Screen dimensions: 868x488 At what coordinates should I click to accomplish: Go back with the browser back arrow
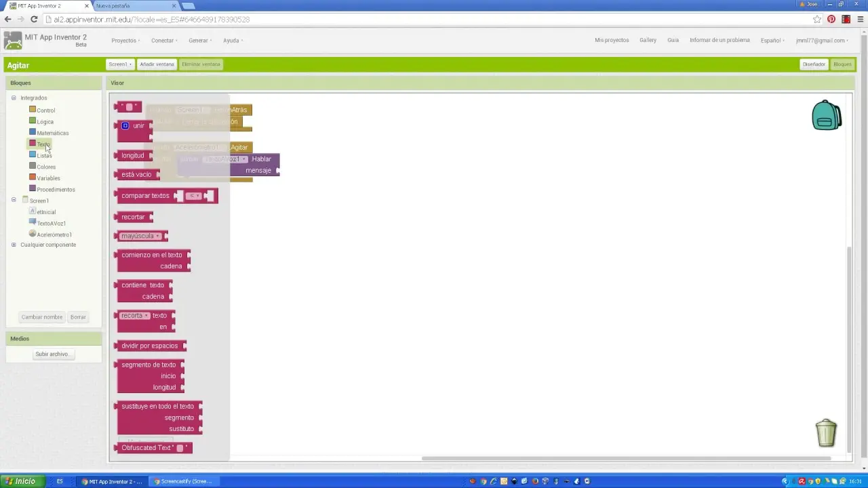tap(7, 20)
